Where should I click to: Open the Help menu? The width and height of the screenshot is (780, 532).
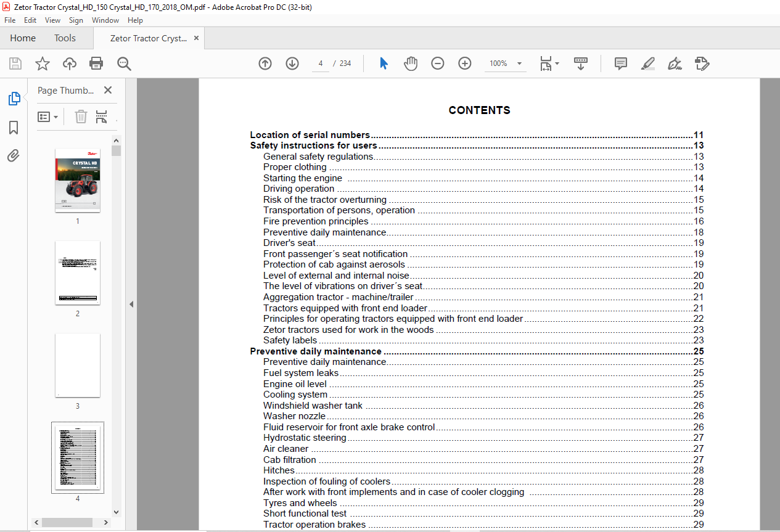pos(136,20)
